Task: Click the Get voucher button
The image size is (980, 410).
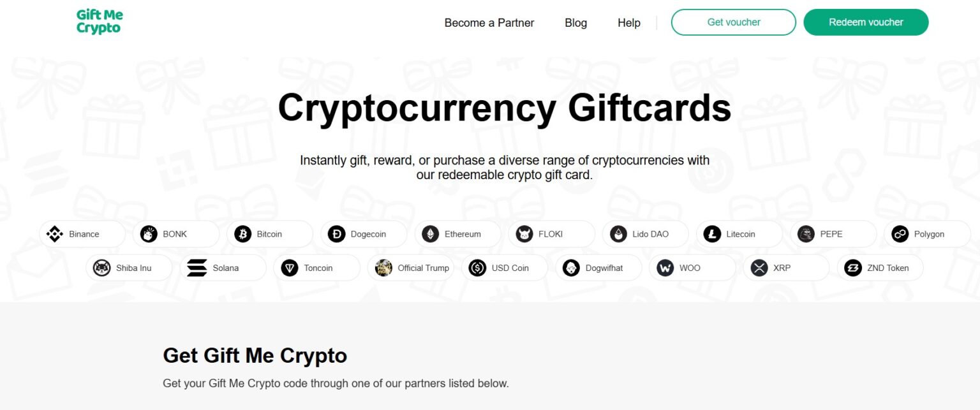Action: [732, 22]
